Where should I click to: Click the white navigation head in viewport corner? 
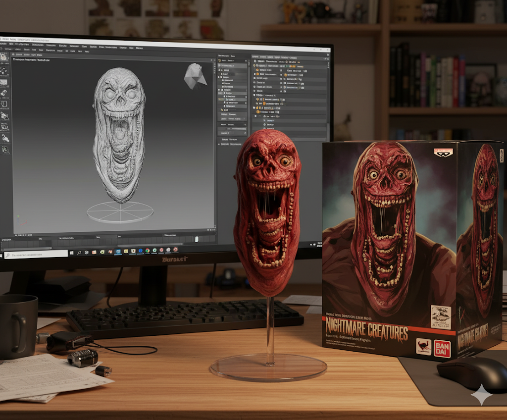[195, 76]
